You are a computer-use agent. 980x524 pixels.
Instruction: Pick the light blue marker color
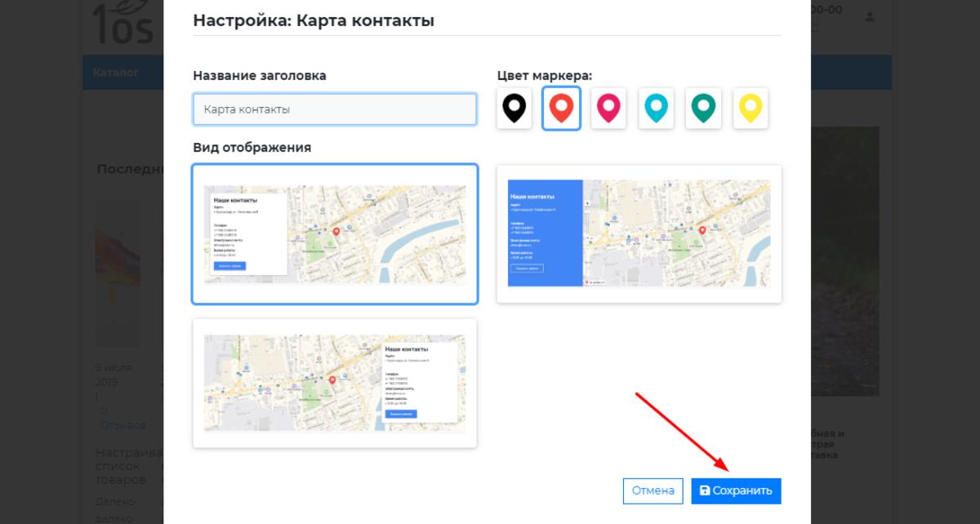pos(656,109)
